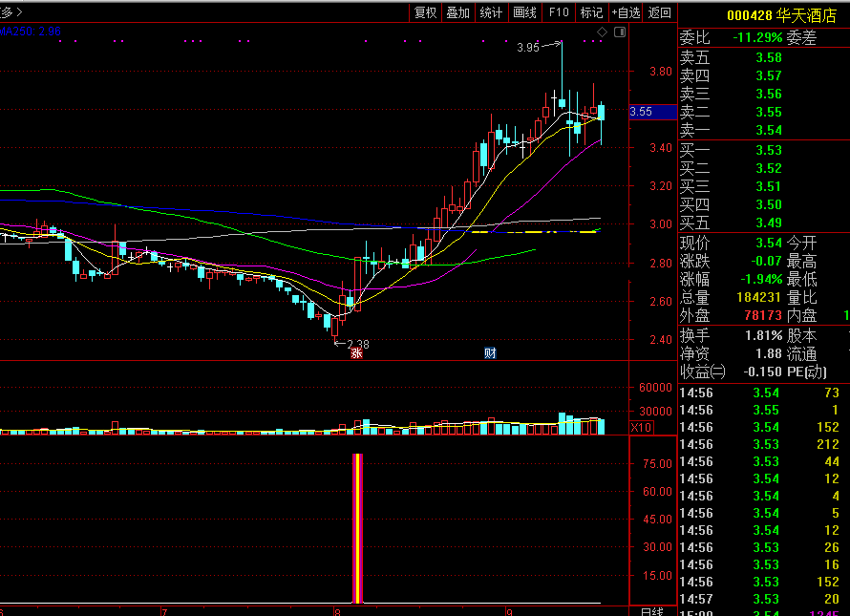
Task: Select 买三 bid row at 3.51
Action: click(764, 186)
